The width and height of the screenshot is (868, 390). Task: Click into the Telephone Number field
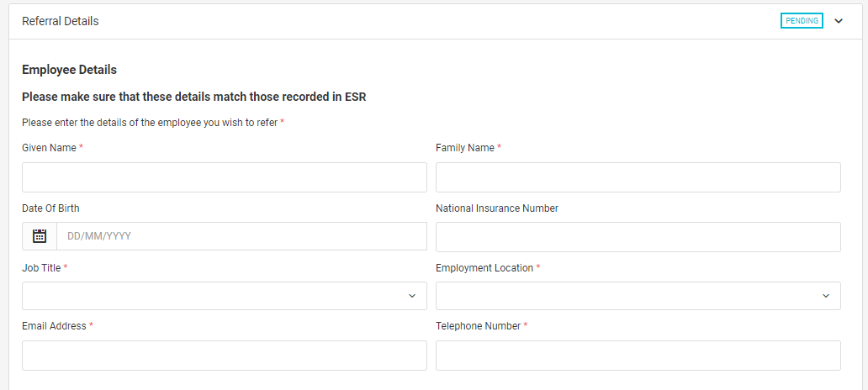coord(638,356)
